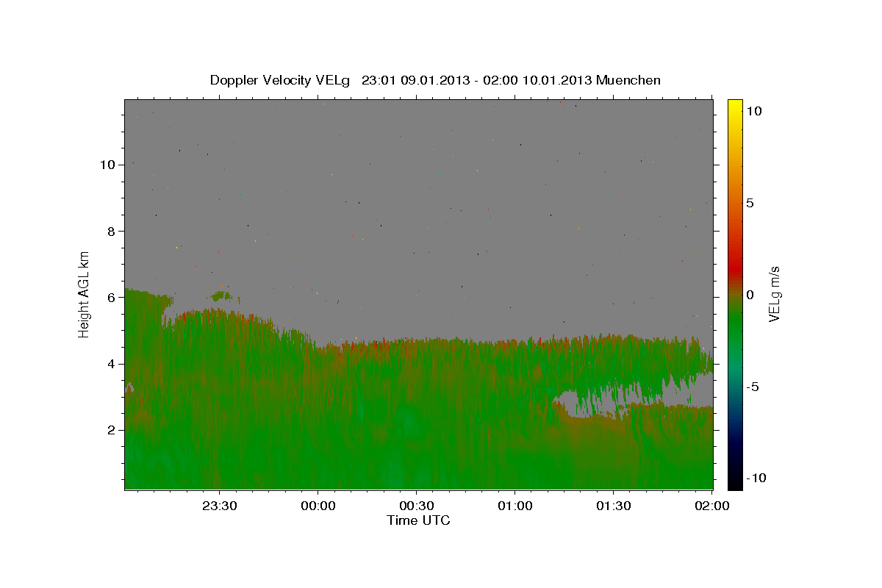
Task: Click the height tick label 10
Action: [107, 165]
